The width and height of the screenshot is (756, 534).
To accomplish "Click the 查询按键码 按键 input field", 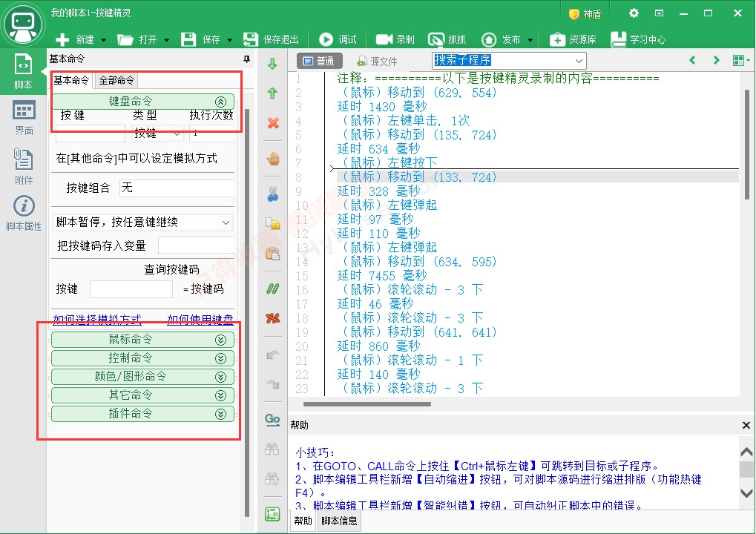I will 131,289.
